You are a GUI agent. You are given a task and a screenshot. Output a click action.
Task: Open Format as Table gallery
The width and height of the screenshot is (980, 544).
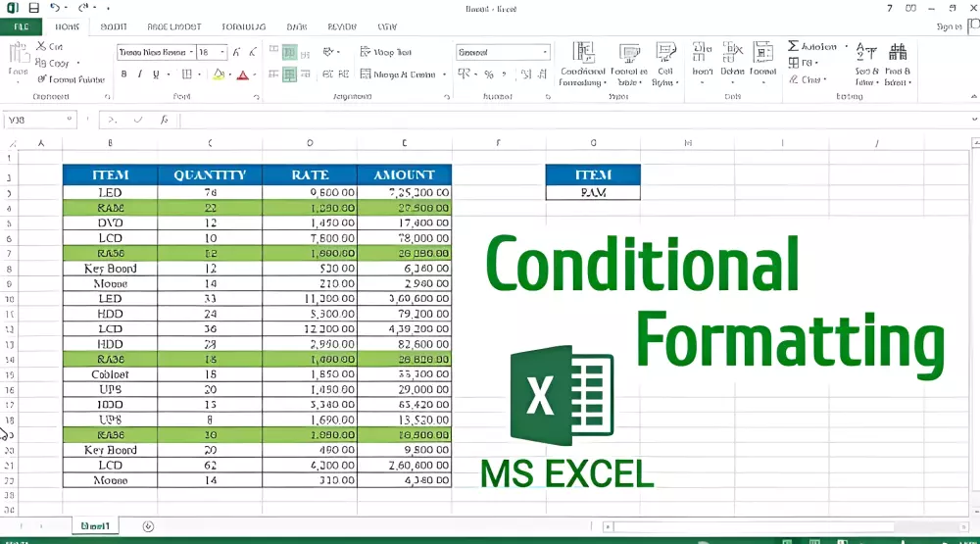click(629, 65)
